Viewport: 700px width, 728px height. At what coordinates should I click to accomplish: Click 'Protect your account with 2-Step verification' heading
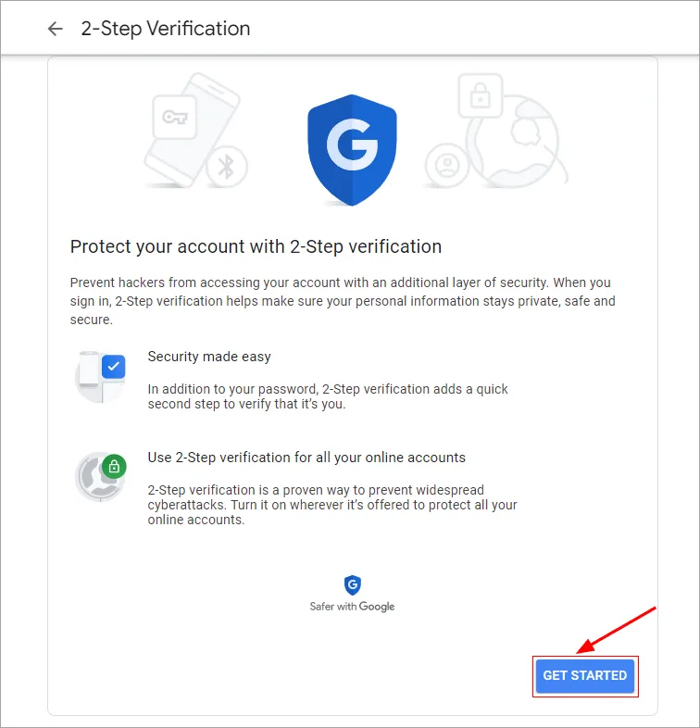point(256,246)
